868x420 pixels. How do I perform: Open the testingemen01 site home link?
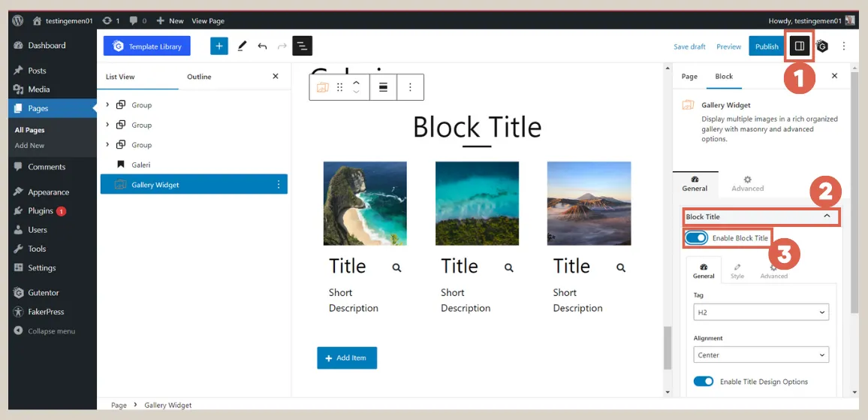pyautogui.click(x=63, y=20)
